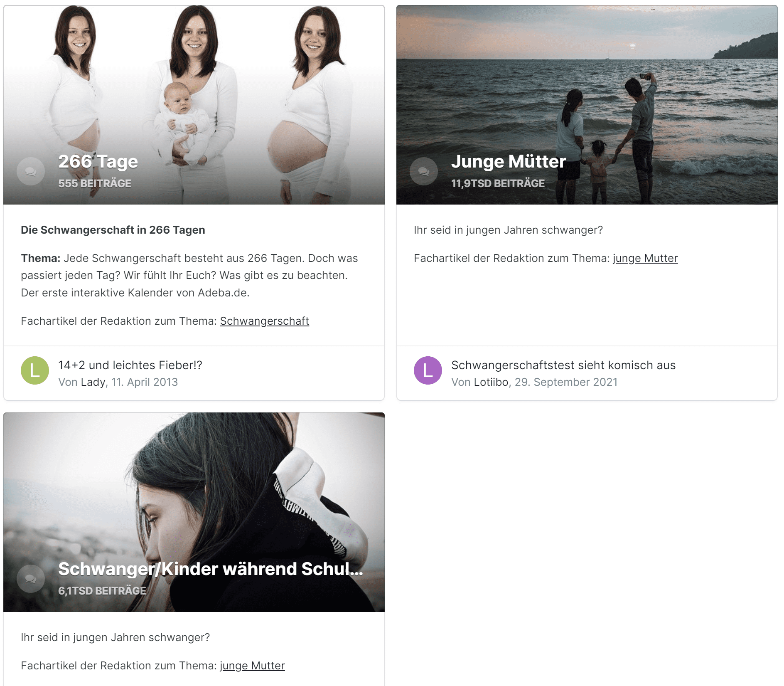This screenshot has height=686, width=784.
Task: View user profile of Lotiibo
Action: click(x=491, y=382)
